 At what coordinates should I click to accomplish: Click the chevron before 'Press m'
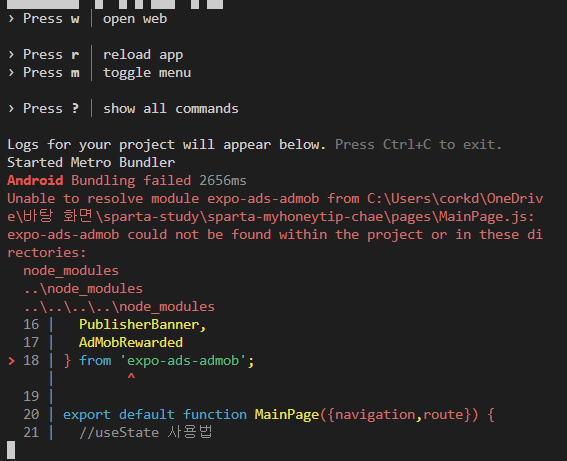click(x=12, y=73)
